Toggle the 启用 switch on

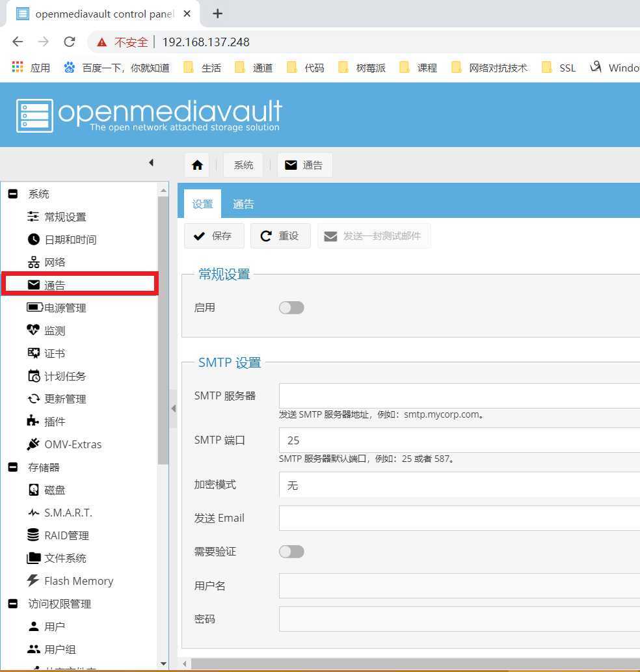pyautogui.click(x=291, y=308)
